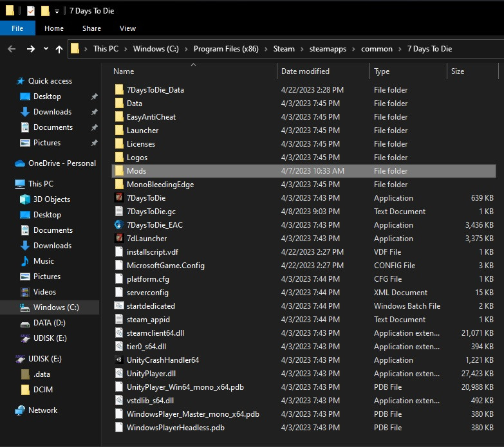Screen dimensions: 504x447
Task: Sort by the Date modified column header
Action: pos(305,71)
